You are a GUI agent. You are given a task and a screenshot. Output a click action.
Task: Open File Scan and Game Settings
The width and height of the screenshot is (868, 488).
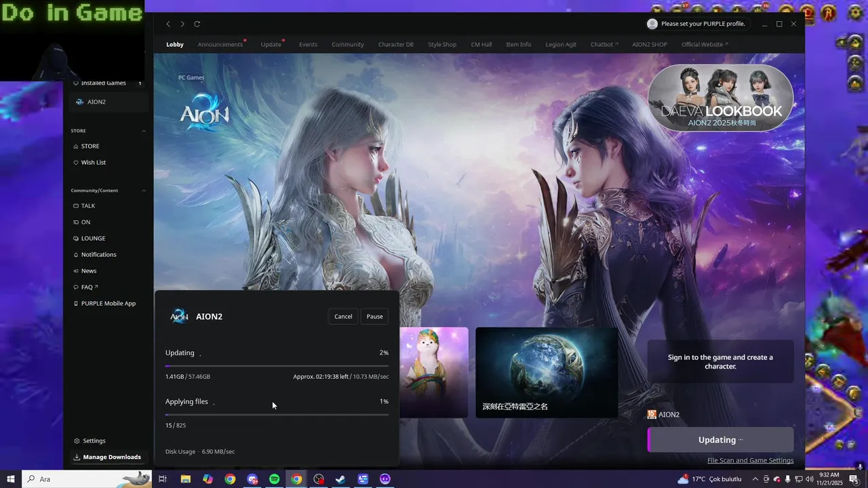point(750,461)
